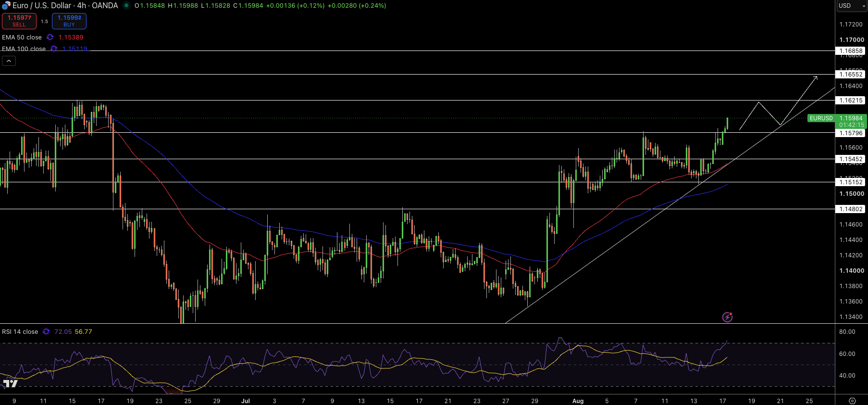The height and width of the screenshot is (405, 868).
Task: Select the EMA 50 close indicator label
Action: point(22,38)
